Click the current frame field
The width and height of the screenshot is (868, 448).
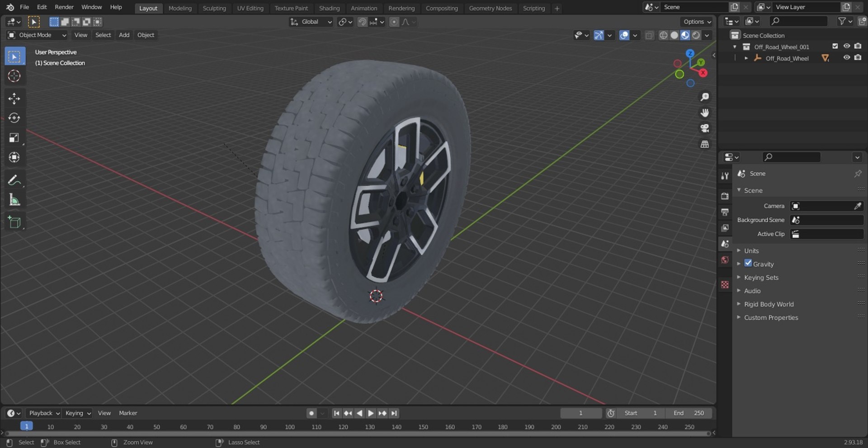(581, 413)
